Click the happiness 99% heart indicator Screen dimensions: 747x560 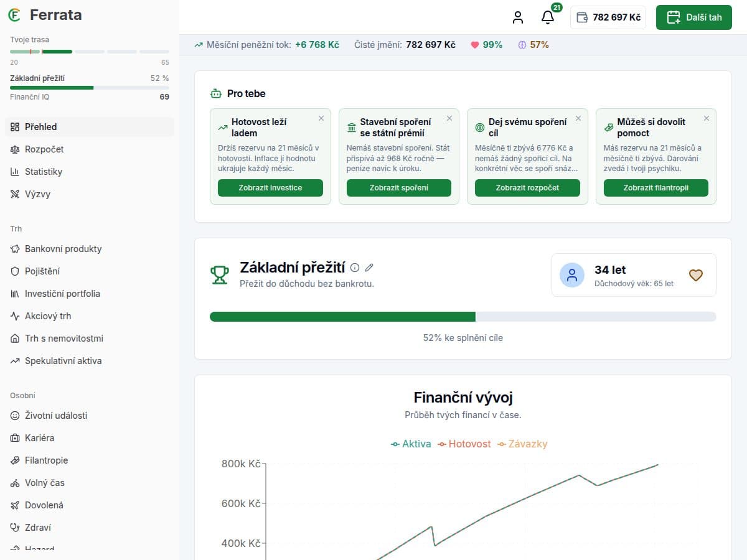(486, 45)
